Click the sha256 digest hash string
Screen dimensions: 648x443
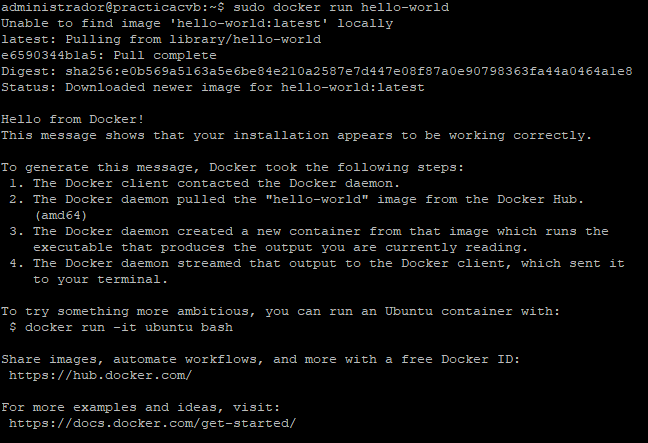pos(349,71)
